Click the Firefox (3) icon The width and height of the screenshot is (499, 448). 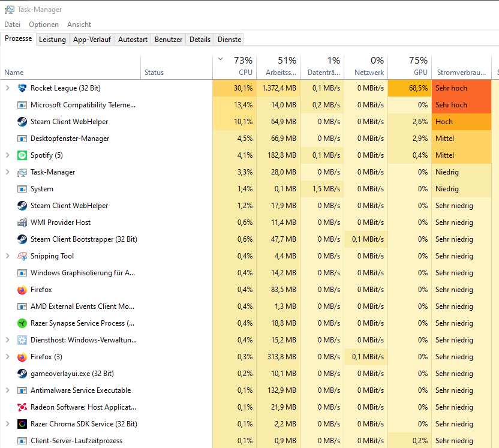click(22, 357)
